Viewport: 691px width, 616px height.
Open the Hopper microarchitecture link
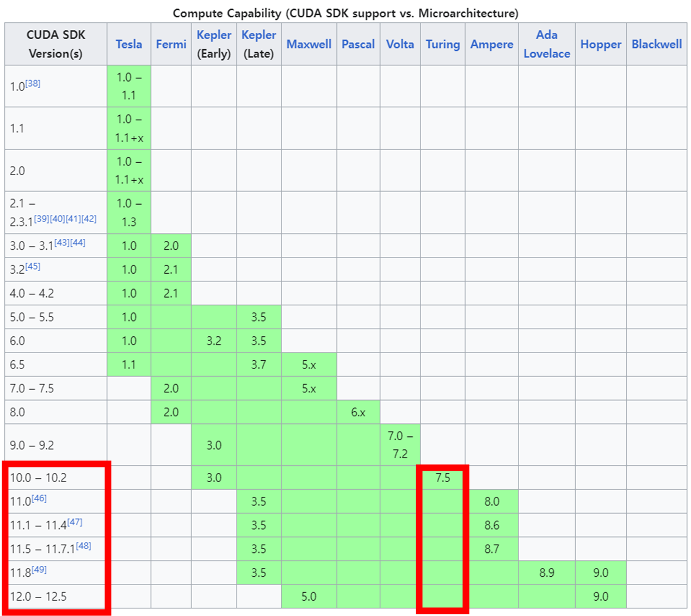tap(601, 44)
